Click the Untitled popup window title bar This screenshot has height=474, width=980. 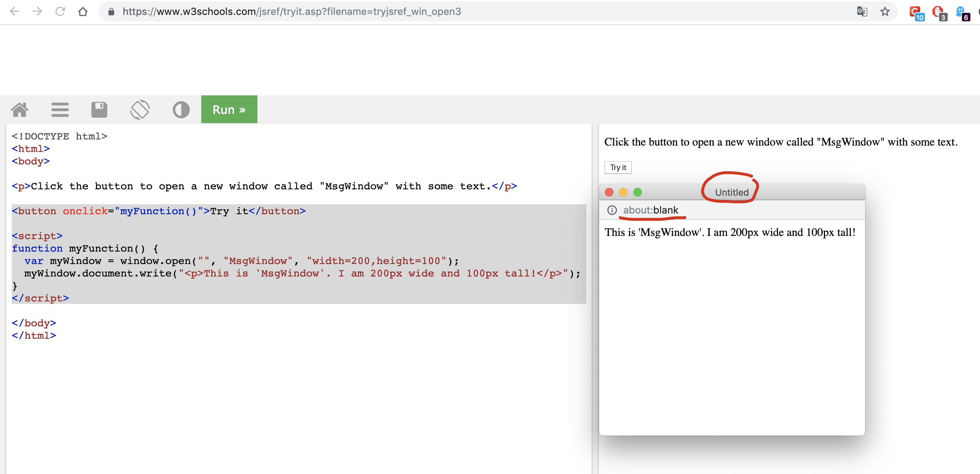tap(731, 192)
